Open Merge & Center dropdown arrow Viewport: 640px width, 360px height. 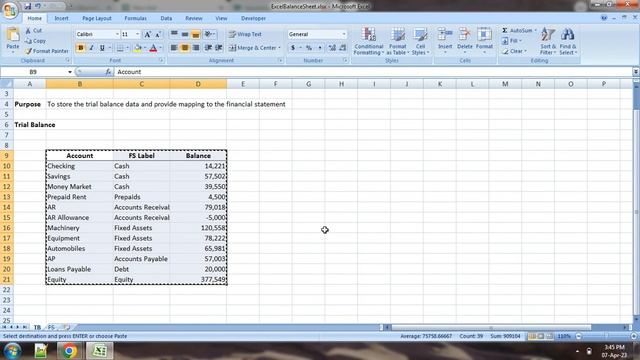(280, 48)
